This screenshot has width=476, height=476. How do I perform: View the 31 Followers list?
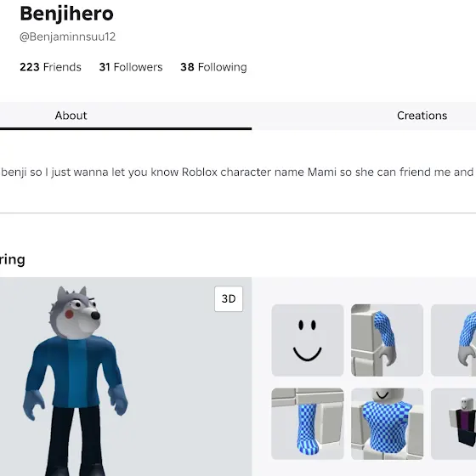(131, 67)
